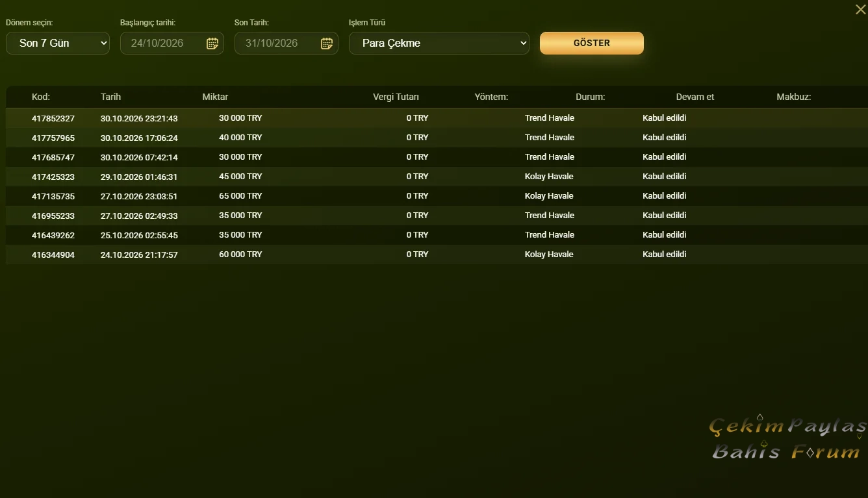Click the Yöntem column header
868x498 pixels.
[491, 97]
